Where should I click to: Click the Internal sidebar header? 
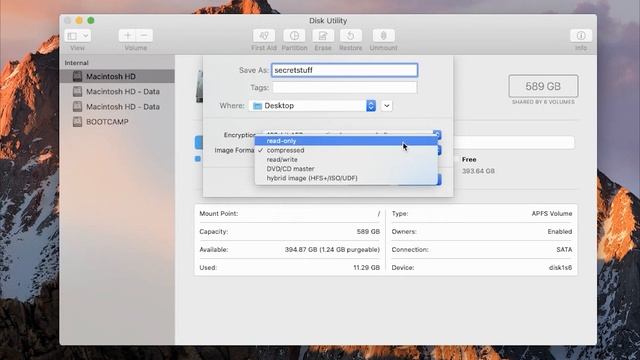76,63
